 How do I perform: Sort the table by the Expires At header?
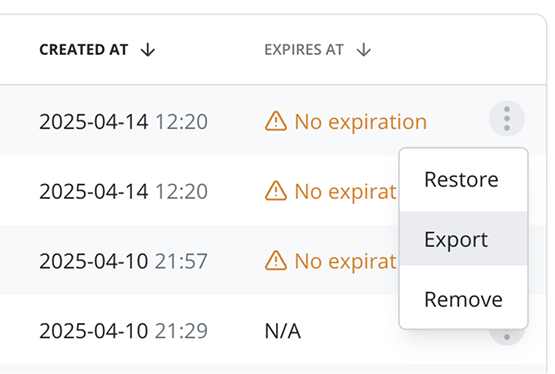(x=304, y=50)
